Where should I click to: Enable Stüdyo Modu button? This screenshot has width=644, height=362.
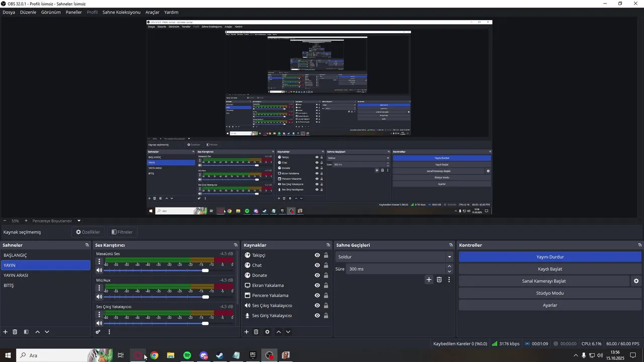click(x=550, y=293)
